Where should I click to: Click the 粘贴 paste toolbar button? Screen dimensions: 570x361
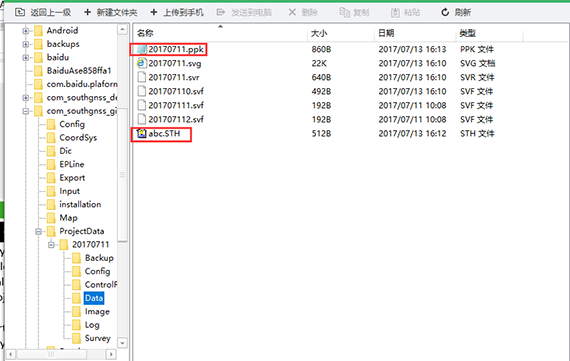[405, 12]
